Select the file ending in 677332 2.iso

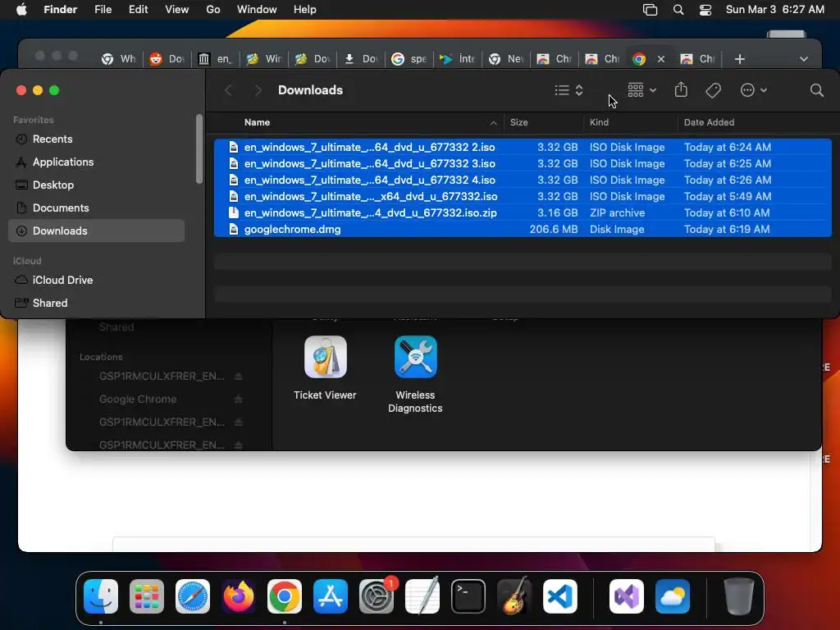[523, 147]
